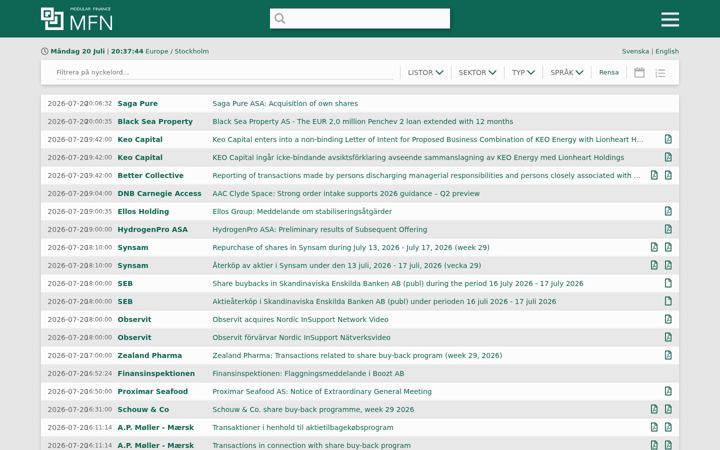Open headline Schouw & Co. share buy-back programme
This screenshot has height=450, width=720.
[x=313, y=409]
